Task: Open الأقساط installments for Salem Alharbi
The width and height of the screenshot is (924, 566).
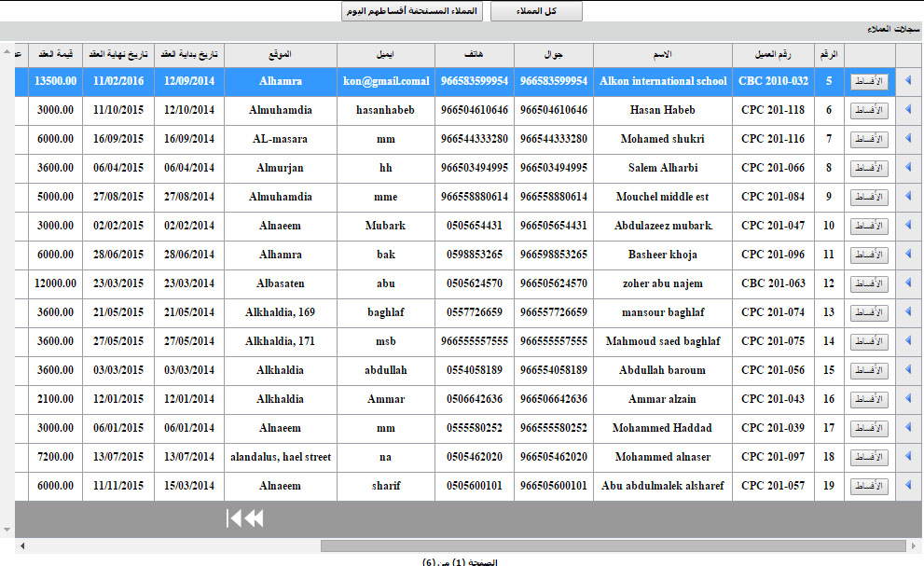Action: [x=869, y=169]
